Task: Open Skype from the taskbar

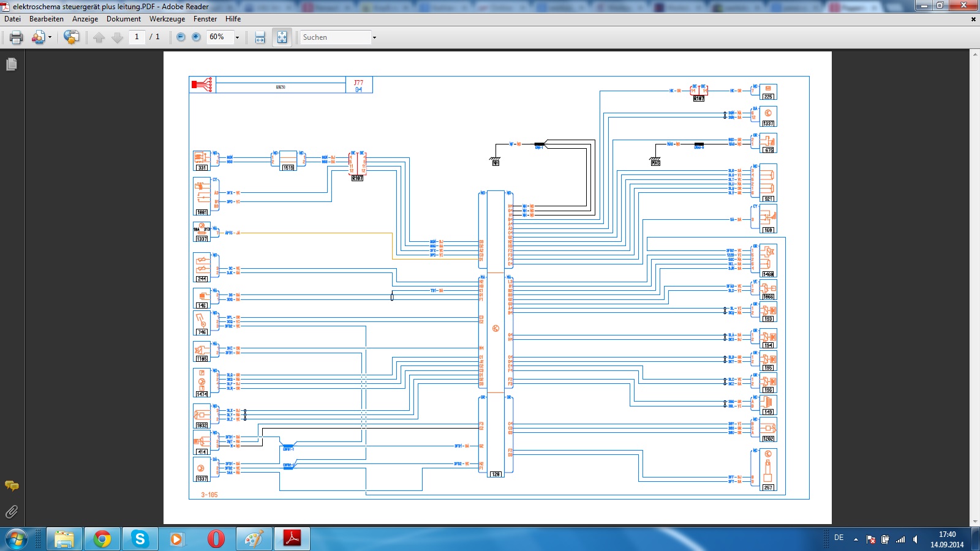Action: point(140,539)
